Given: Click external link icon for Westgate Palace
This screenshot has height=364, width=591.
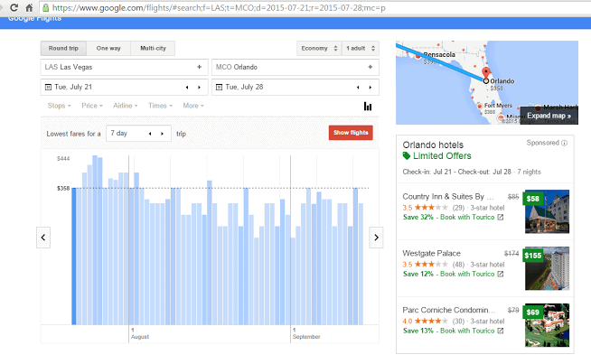Looking at the screenshot, I should [501, 274].
